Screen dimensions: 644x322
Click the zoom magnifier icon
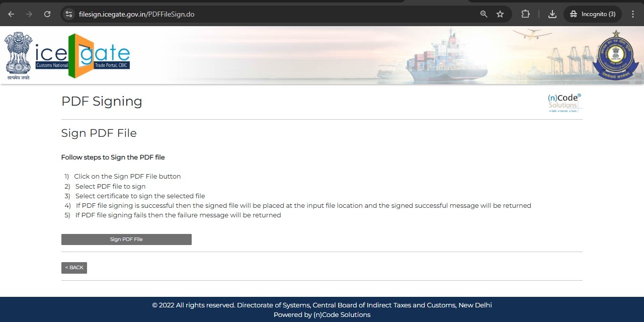point(484,14)
